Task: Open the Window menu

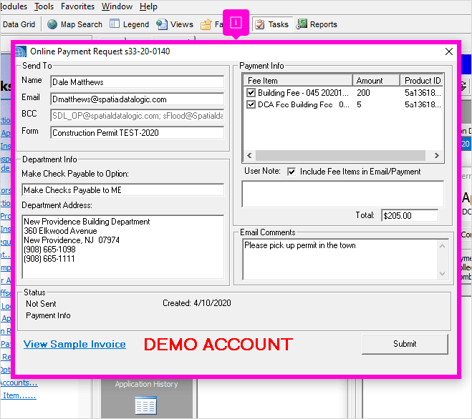Action: [117, 6]
